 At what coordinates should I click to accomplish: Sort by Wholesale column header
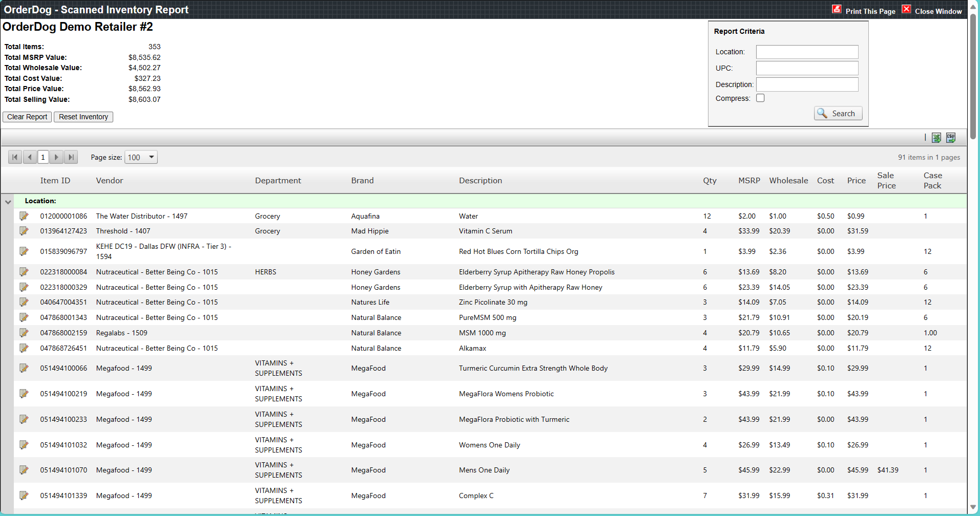pos(788,181)
